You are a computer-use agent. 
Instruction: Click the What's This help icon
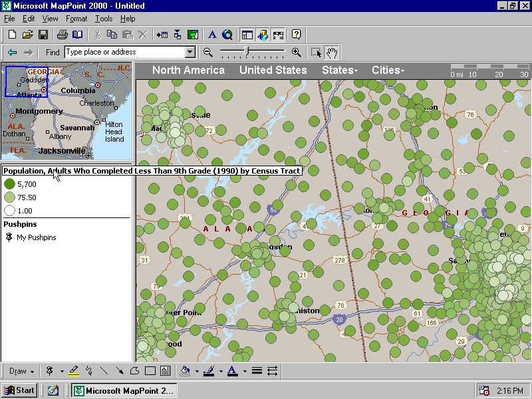point(296,35)
